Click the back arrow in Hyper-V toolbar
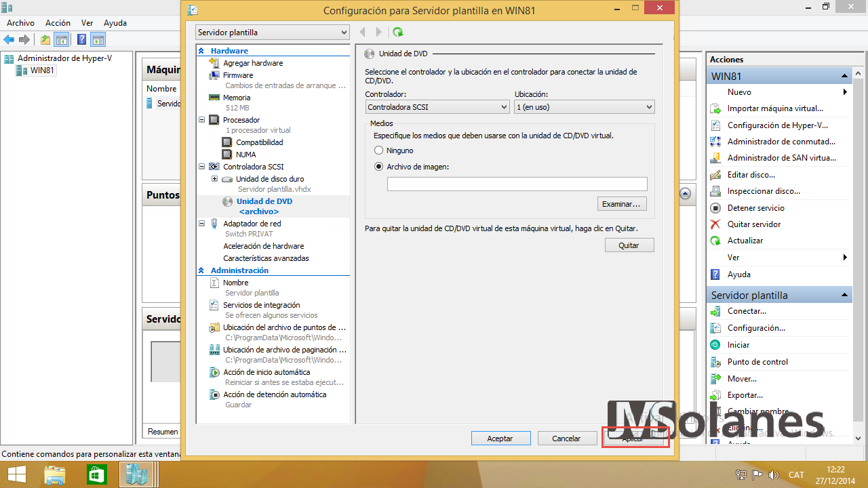The height and width of the screenshot is (488, 868). pos(9,39)
